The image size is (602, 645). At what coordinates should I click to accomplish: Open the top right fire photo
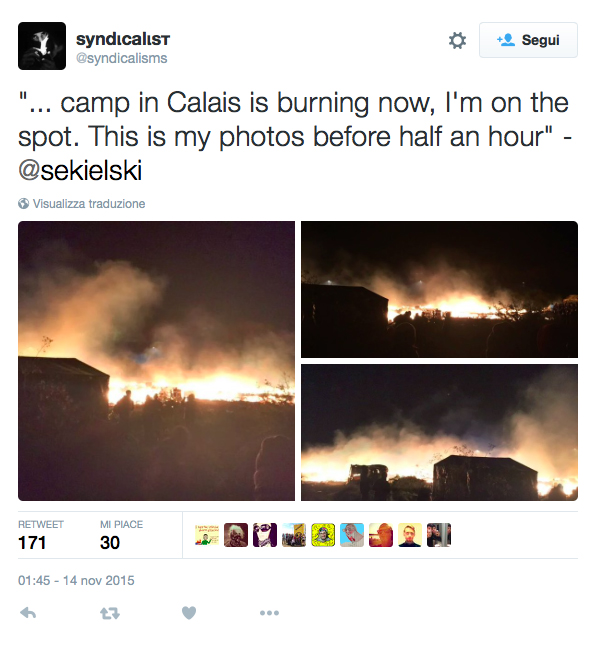[439, 289]
